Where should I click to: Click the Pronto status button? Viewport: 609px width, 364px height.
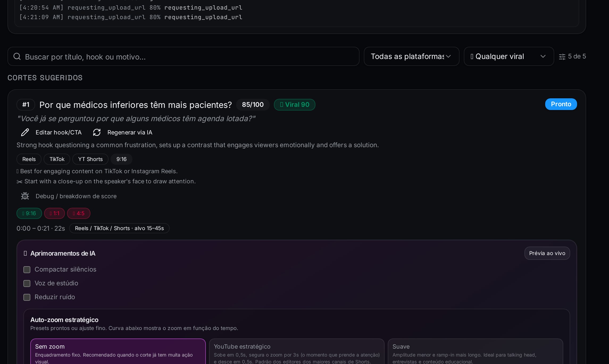click(561, 104)
